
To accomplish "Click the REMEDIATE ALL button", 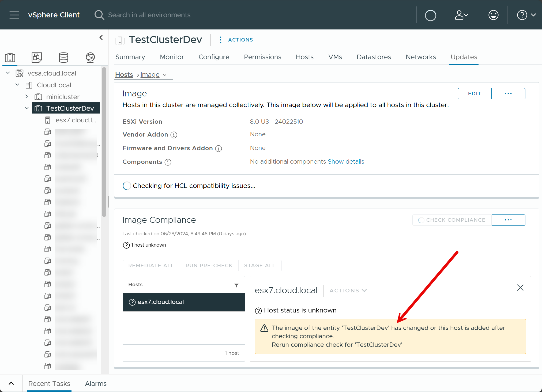I will point(151,265).
